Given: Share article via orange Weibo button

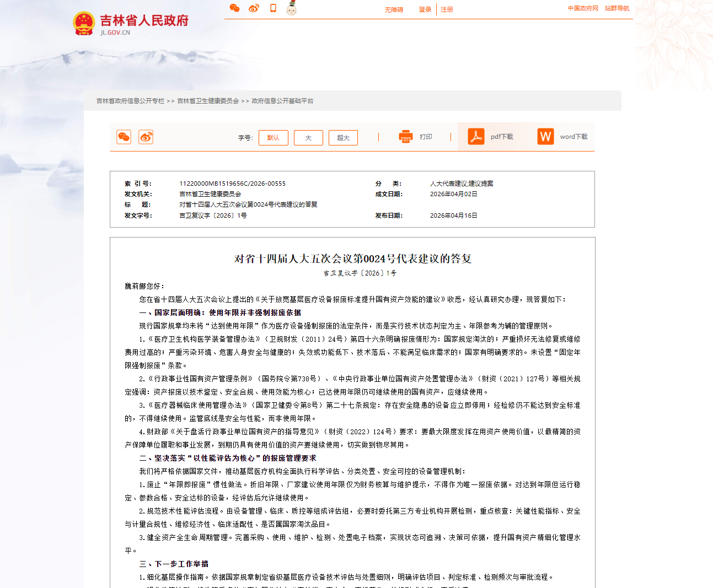Looking at the screenshot, I should (x=146, y=137).
